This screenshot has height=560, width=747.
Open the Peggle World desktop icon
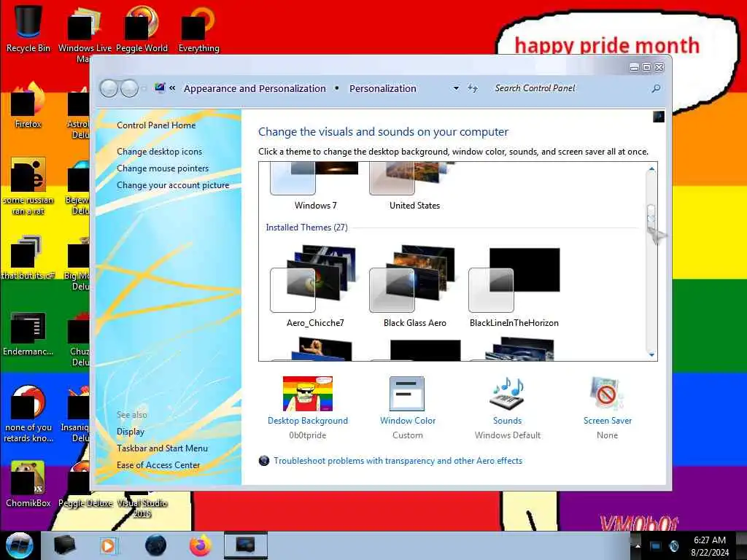point(142,28)
